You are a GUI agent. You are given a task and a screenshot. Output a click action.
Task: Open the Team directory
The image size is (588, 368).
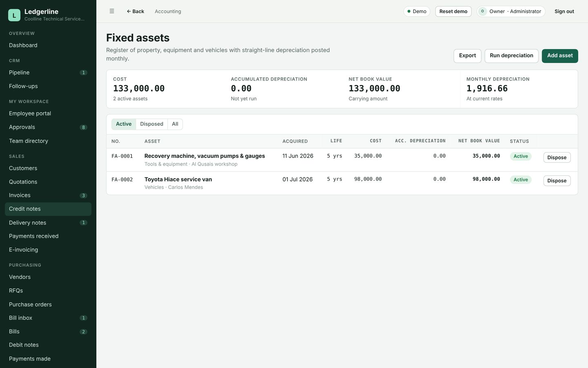[48, 141]
